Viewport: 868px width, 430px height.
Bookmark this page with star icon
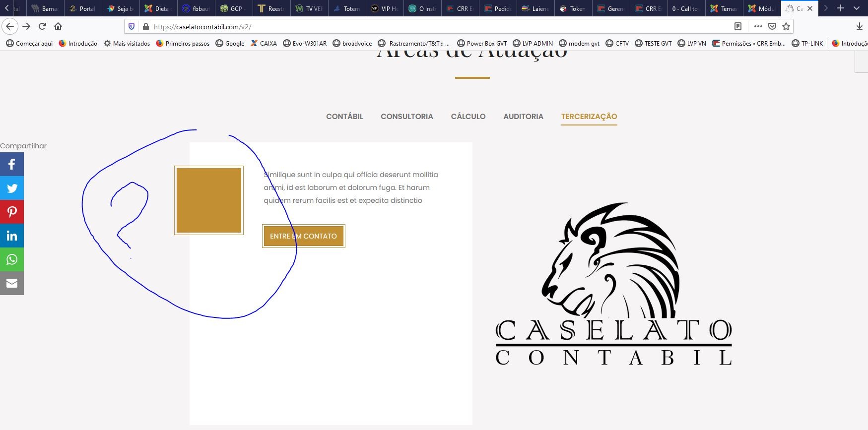(786, 26)
